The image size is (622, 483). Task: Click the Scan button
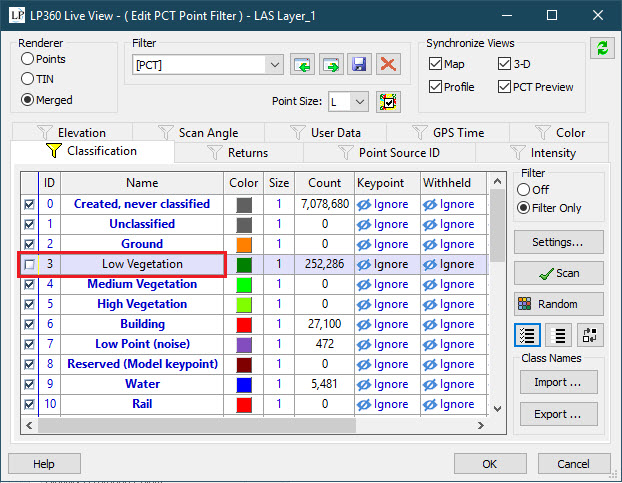tap(559, 273)
